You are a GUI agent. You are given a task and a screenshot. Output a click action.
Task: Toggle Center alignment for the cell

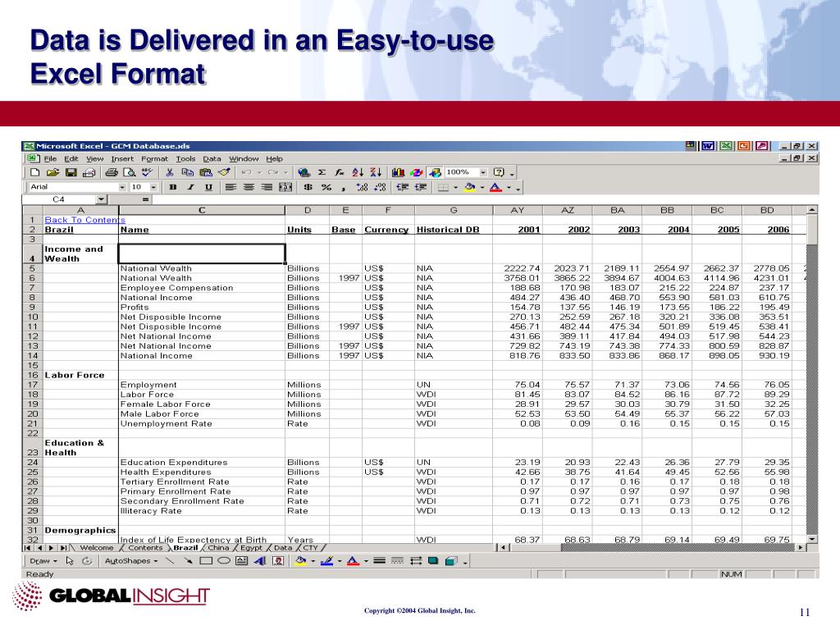click(x=249, y=187)
